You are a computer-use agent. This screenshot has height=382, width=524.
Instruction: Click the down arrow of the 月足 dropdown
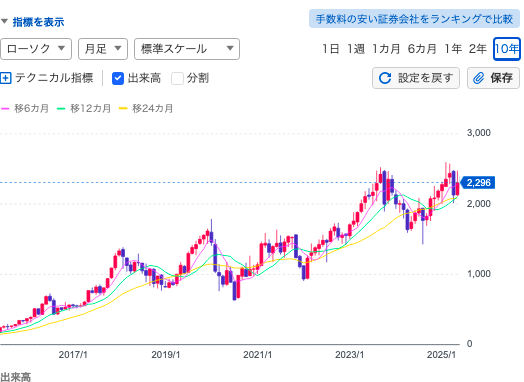(x=118, y=48)
